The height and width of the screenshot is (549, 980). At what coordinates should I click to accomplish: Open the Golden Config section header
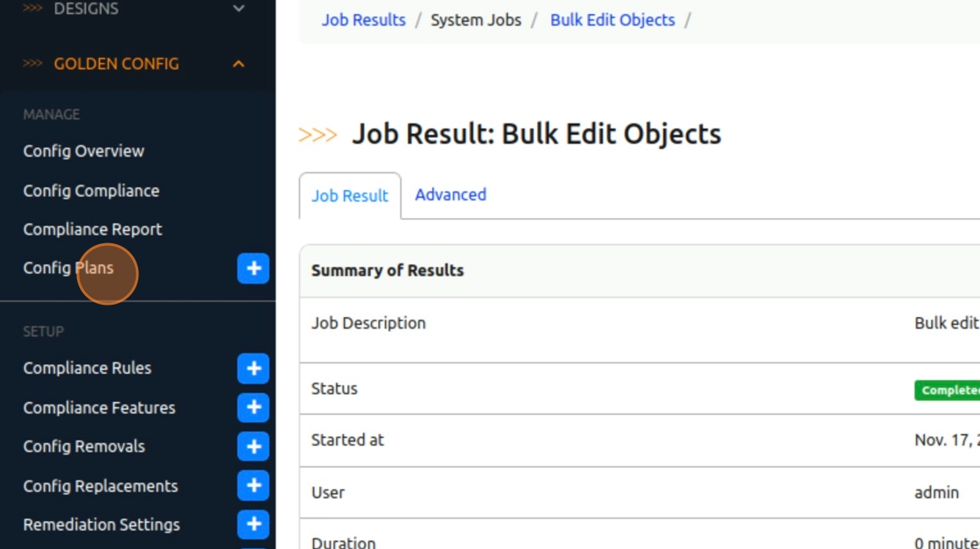pos(116,64)
